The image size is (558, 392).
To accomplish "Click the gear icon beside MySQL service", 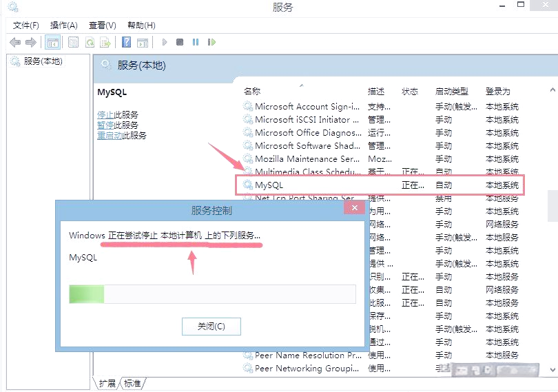I will pos(248,185).
